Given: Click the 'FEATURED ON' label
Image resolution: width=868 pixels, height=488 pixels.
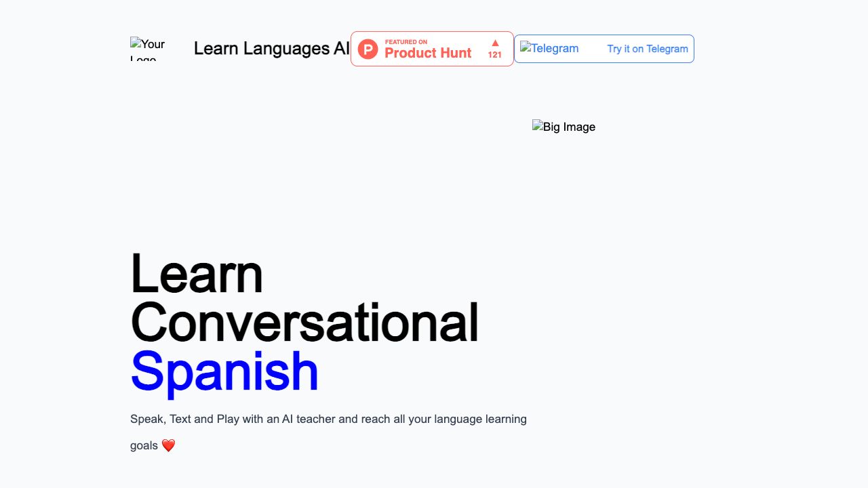Looking at the screenshot, I should (x=406, y=42).
